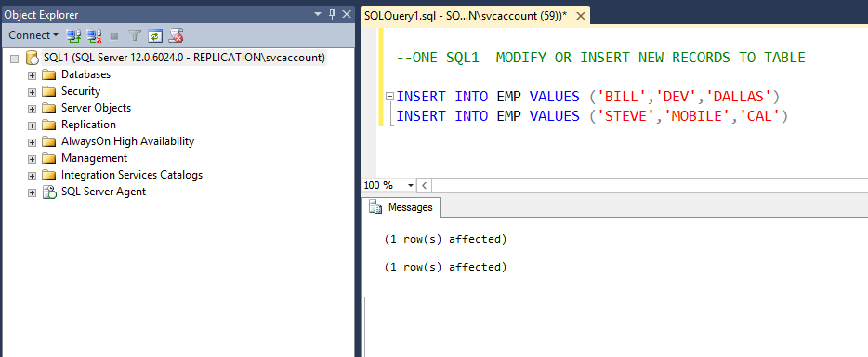Expand the SQL Server Agent node
The width and height of the screenshot is (868, 357).
pyautogui.click(x=33, y=192)
